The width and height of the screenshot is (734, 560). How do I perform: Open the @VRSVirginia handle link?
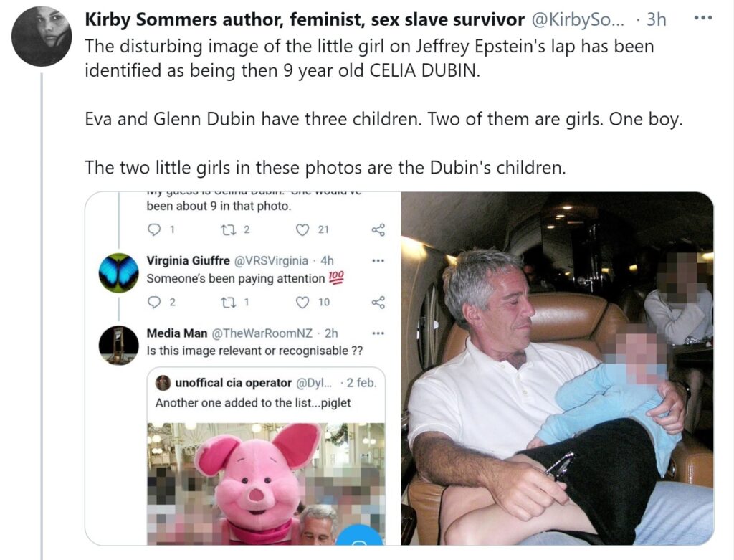tap(270, 260)
